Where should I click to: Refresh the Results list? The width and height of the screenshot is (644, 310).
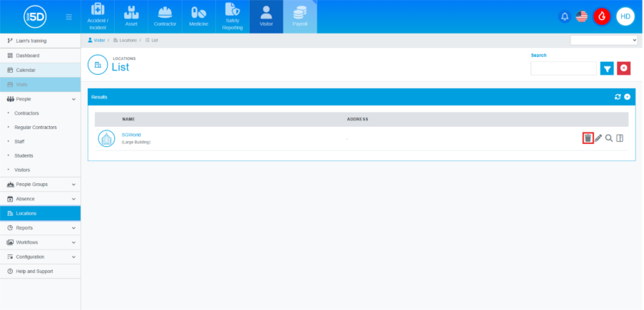[618, 97]
